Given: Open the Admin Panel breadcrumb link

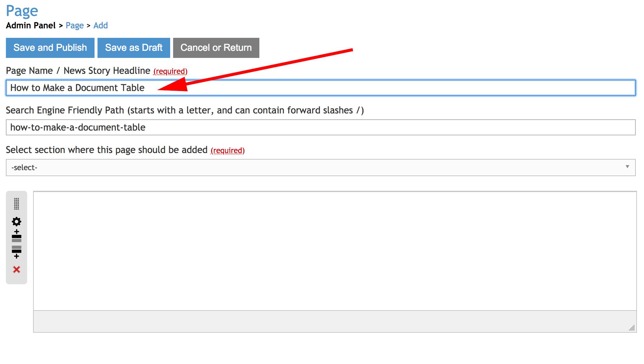Looking at the screenshot, I should click(x=31, y=25).
